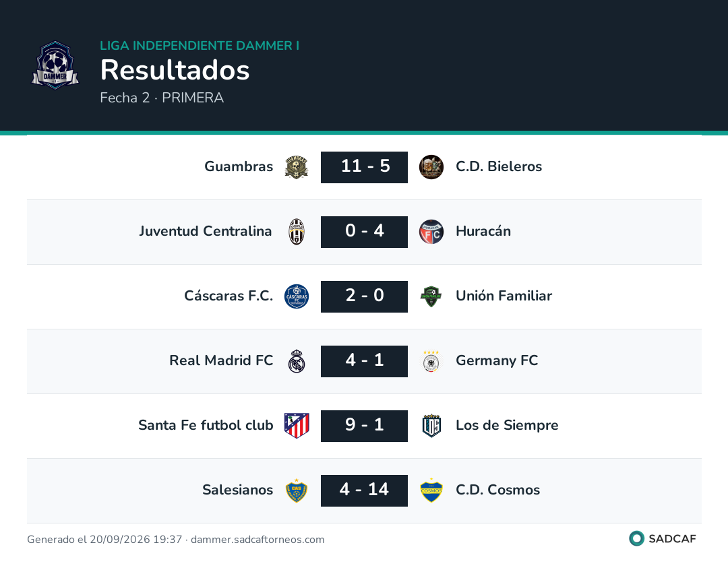This screenshot has height=574, width=728.
Task: Click the Unión Familiar green crest
Action: [x=431, y=296]
